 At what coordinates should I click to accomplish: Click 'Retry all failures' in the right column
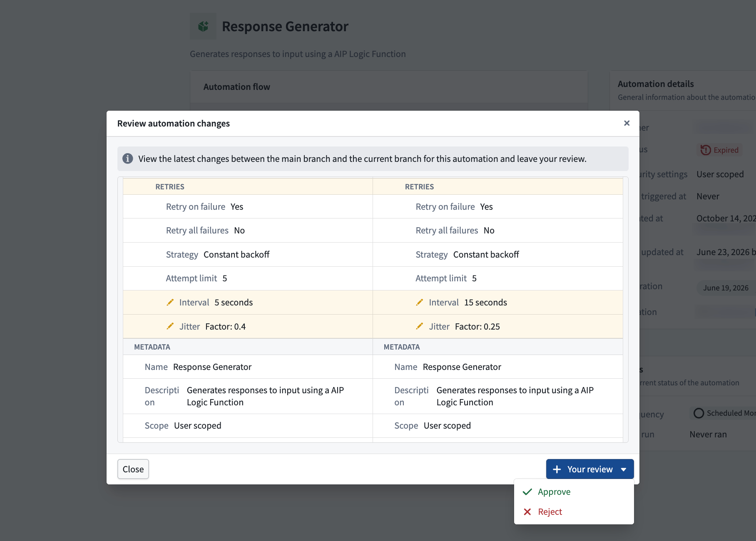[x=447, y=231]
